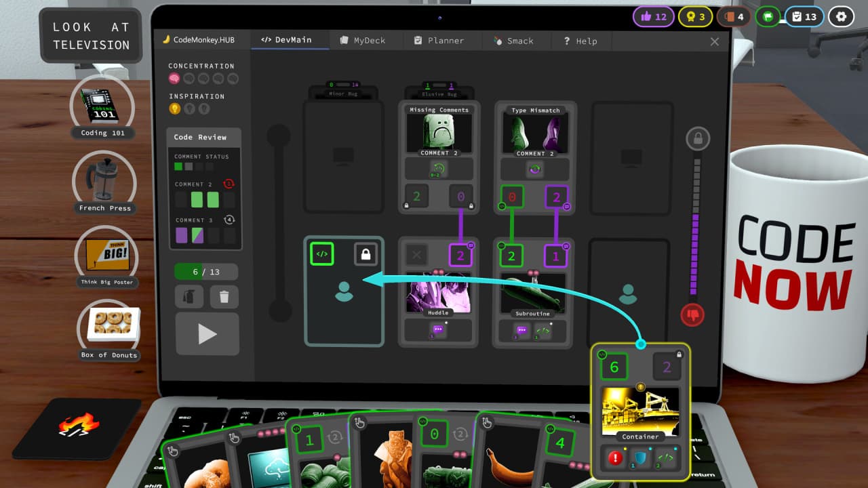The height and width of the screenshot is (488, 868).
Task: Click the trash can discard icon
Action: 224,296
